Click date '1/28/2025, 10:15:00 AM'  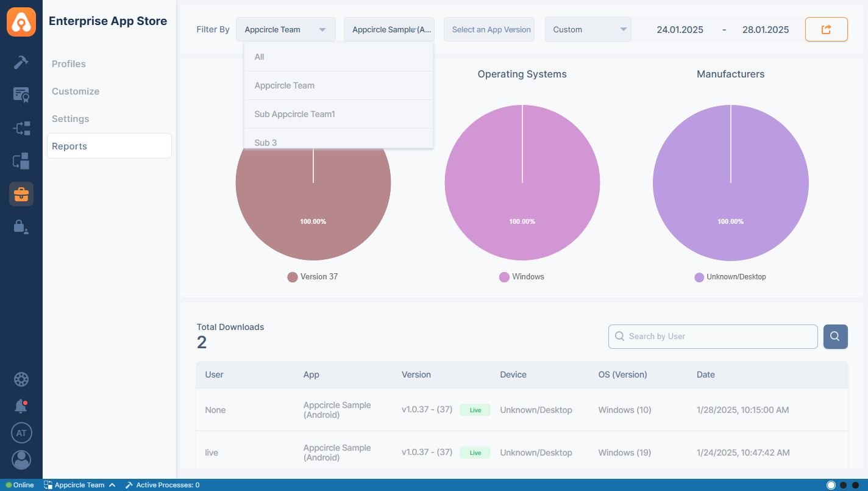point(743,410)
